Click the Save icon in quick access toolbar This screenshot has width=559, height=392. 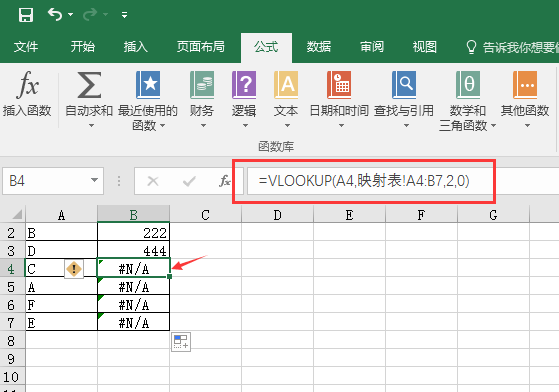pos(26,15)
